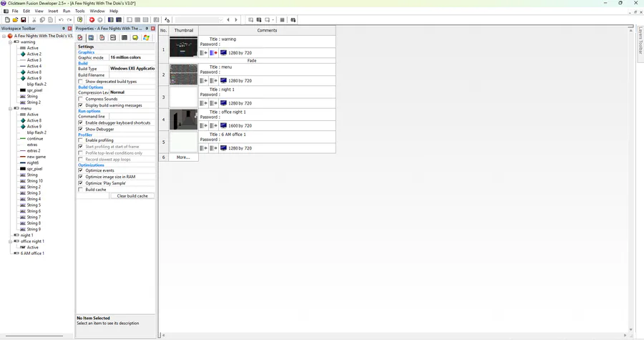Image resolution: width=644 pixels, height=340 pixels.
Task: Collapse the menu frame in workspace tree
Action: [x=10, y=108]
